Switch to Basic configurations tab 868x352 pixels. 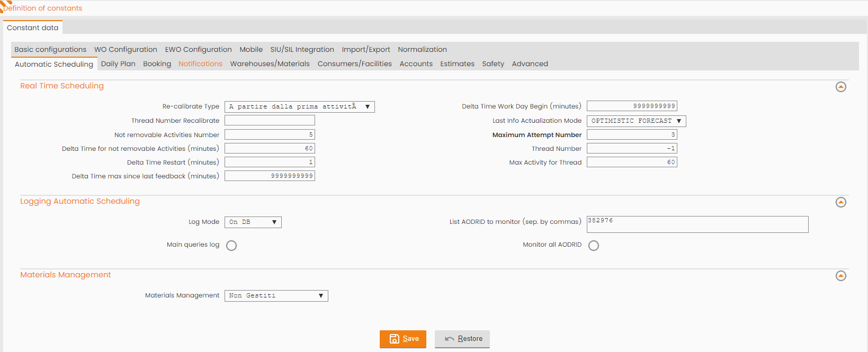pos(50,49)
